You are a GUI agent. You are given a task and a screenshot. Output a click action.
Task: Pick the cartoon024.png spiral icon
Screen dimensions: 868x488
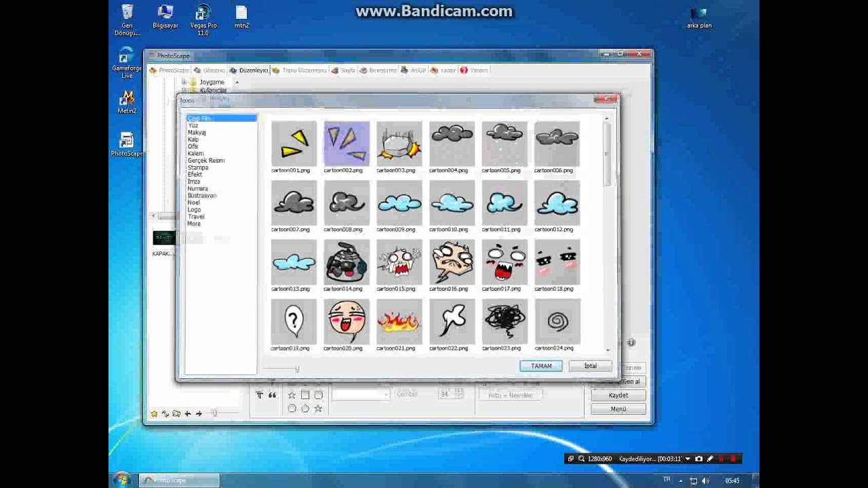557,321
